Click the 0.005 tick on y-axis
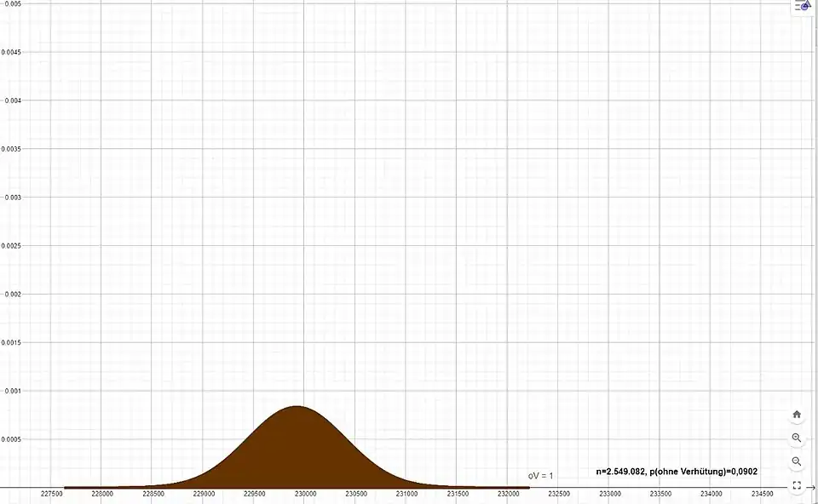The height and width of the screenshot is (504, 818). pos(12,4)
